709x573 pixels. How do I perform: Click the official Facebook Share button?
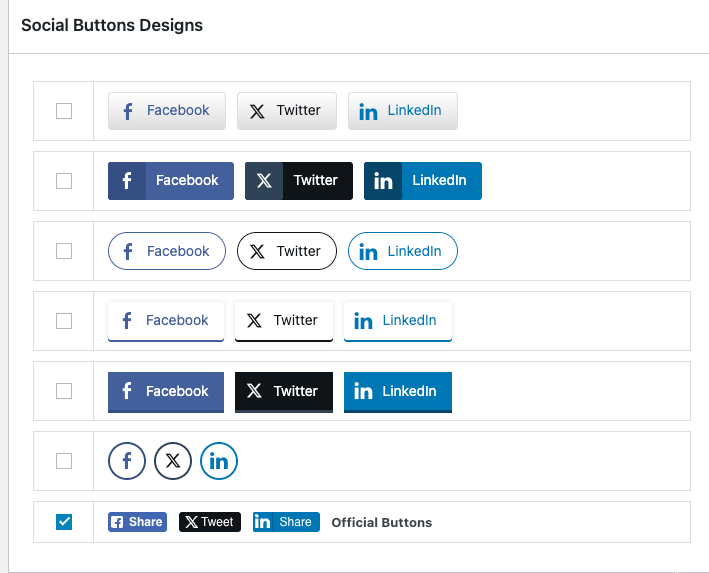click(x=137, y=522)
